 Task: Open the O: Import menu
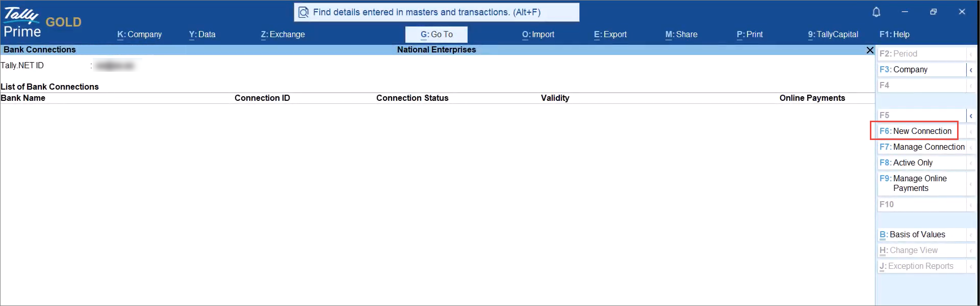click(538, 35)
